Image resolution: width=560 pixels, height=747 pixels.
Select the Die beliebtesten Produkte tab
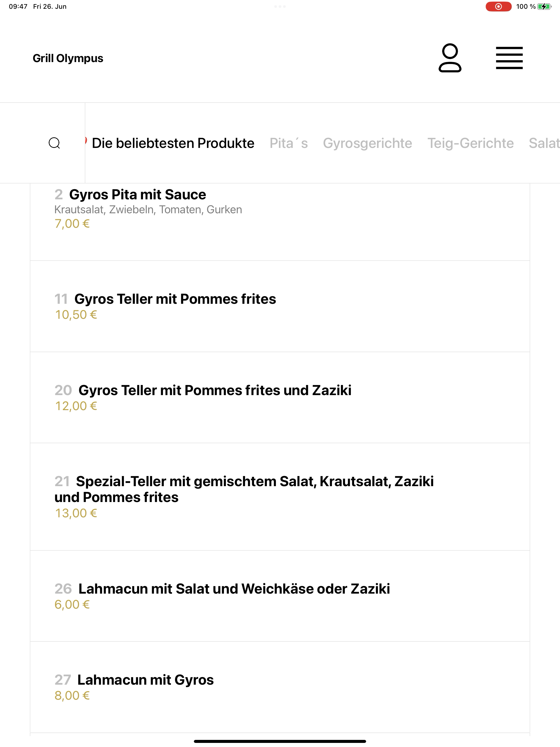[x=173, y=143]
